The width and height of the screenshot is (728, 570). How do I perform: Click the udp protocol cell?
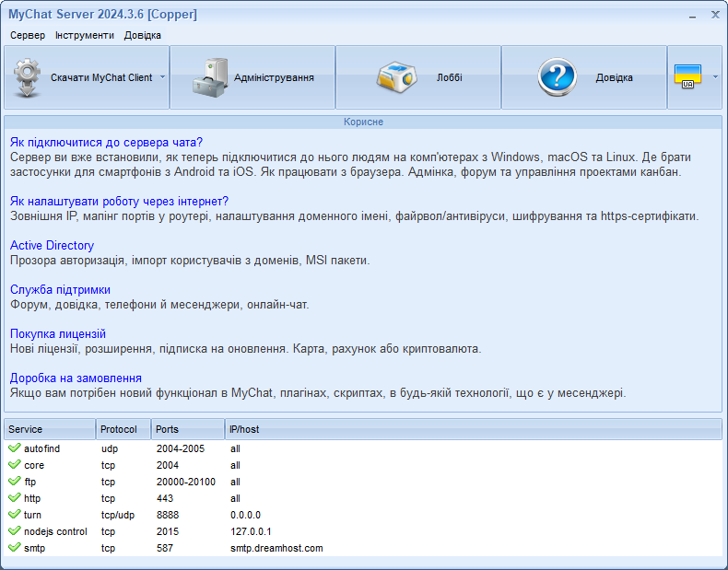click(110, 448)
